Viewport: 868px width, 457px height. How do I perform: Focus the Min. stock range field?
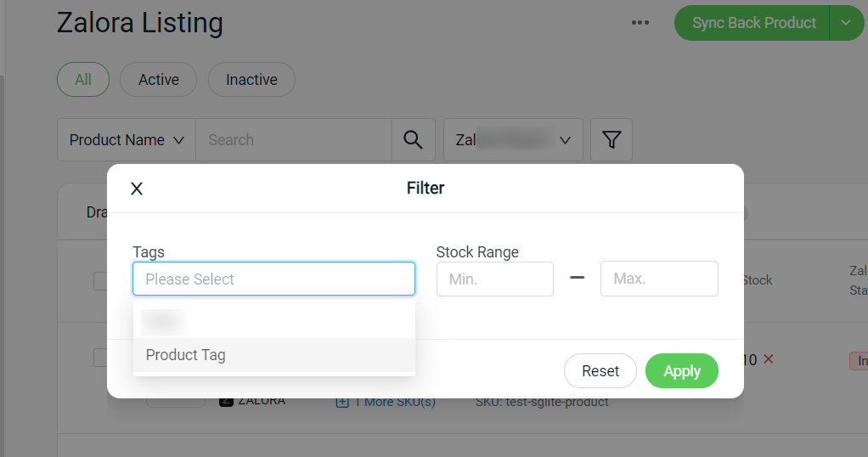(494, 279)
